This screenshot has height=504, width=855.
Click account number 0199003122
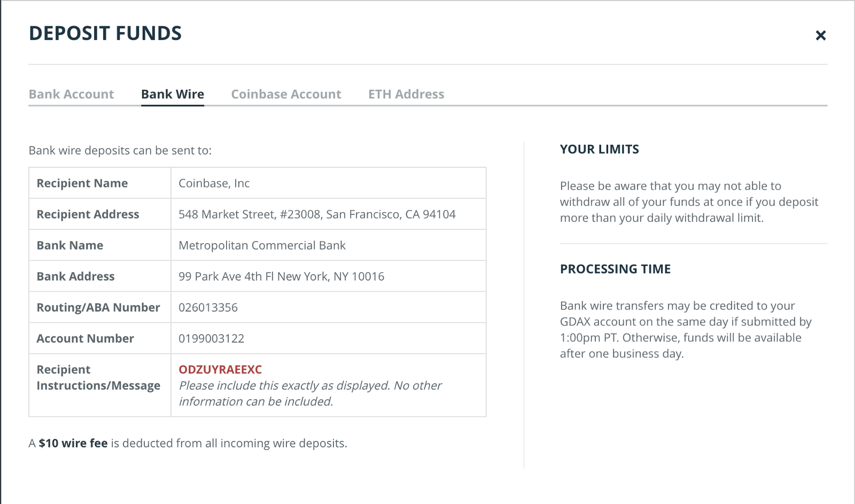tap(211, 339)
